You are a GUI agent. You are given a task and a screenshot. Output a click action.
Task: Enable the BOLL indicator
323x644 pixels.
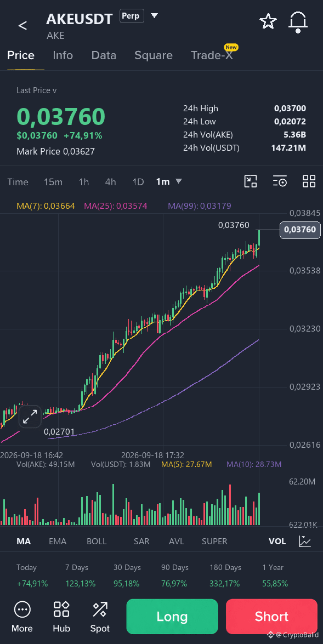pos(97,542)
